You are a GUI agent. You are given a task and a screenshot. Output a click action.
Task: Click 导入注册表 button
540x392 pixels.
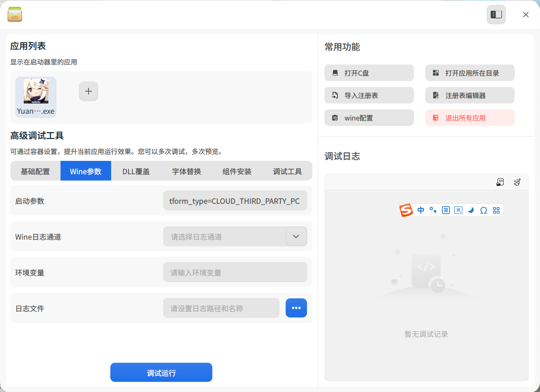point(369,95)
